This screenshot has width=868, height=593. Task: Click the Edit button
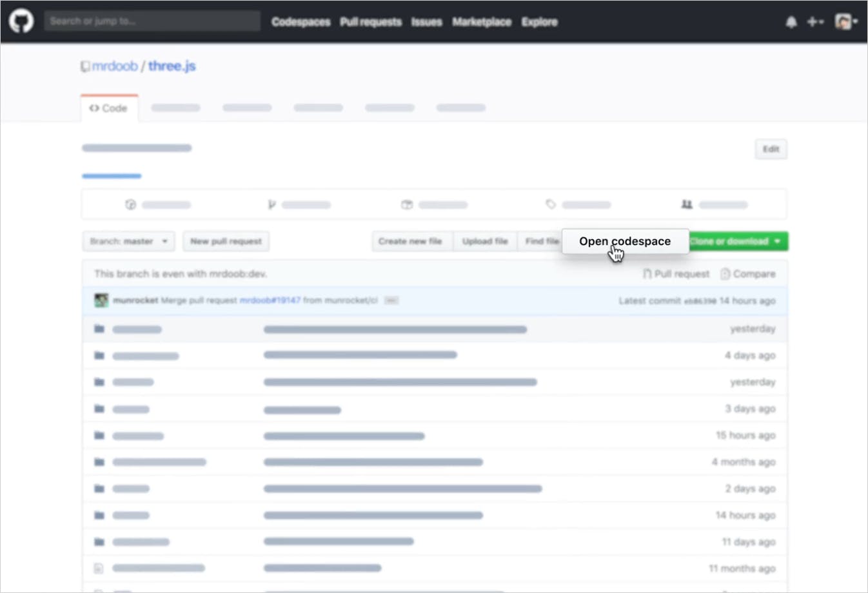(771, 149)
